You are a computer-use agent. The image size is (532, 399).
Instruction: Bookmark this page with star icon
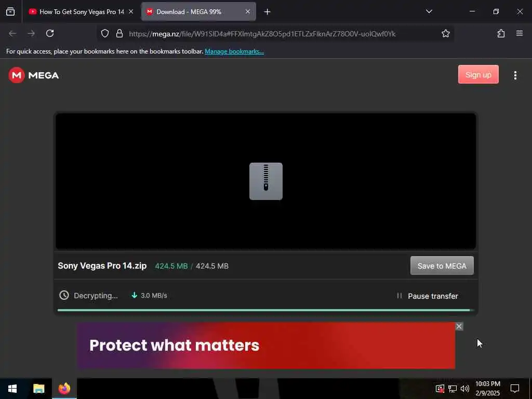coord(445,33)
